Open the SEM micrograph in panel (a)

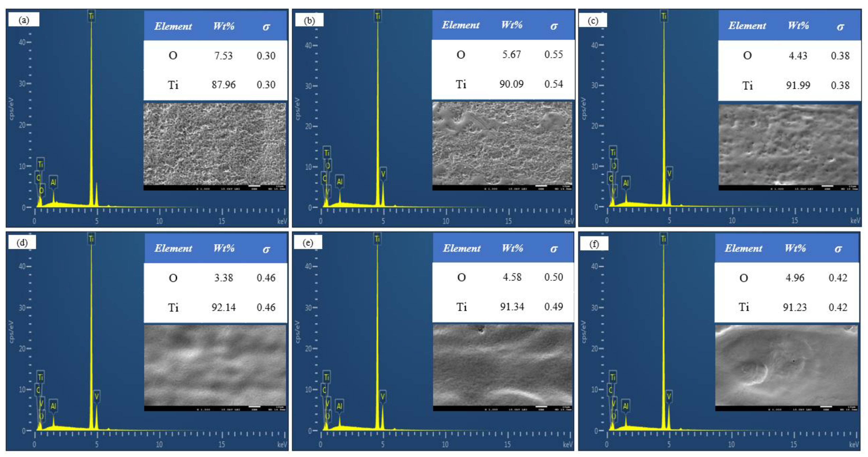pos(215,144)
